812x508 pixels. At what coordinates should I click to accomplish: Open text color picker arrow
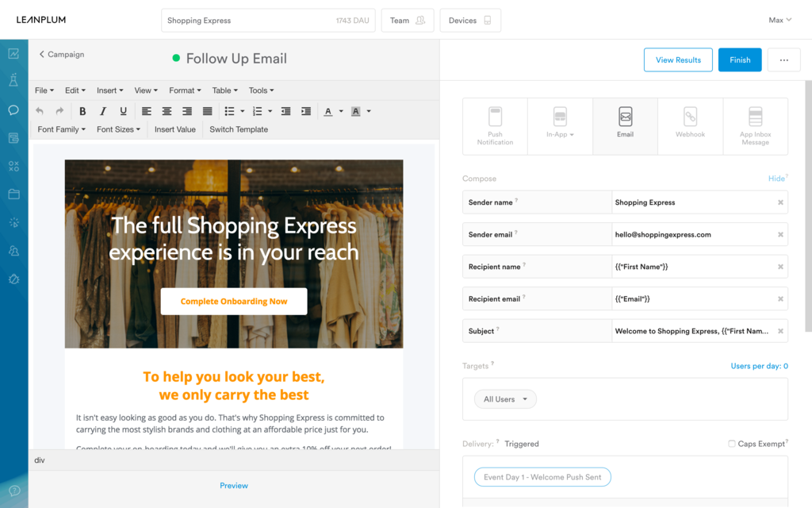[x=341, y=111]
